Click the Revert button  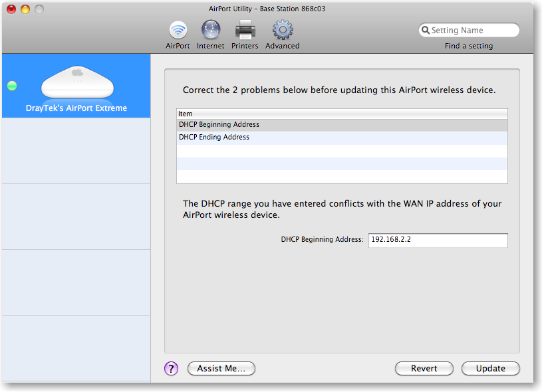(x=424, y=368)
